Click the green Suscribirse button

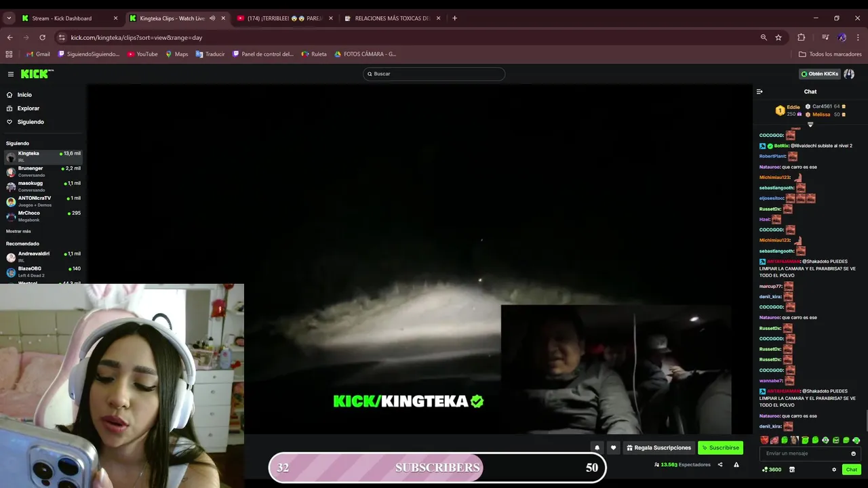pos(720,447)
